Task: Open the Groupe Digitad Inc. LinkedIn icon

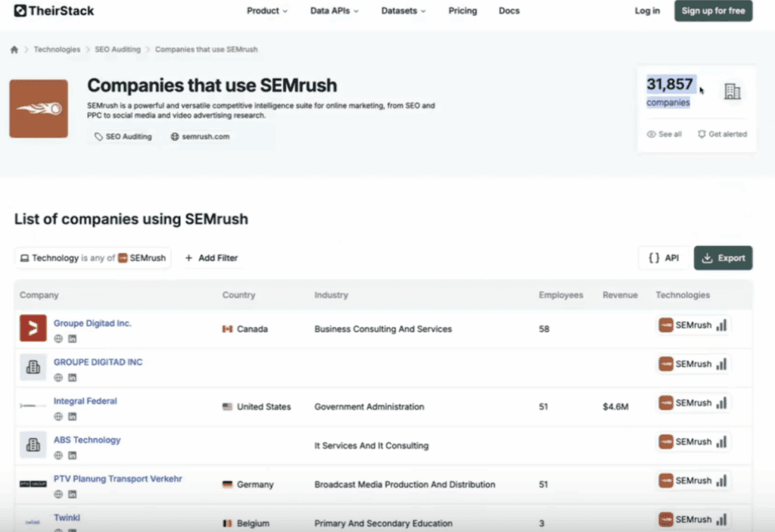Action: (72, 339)
